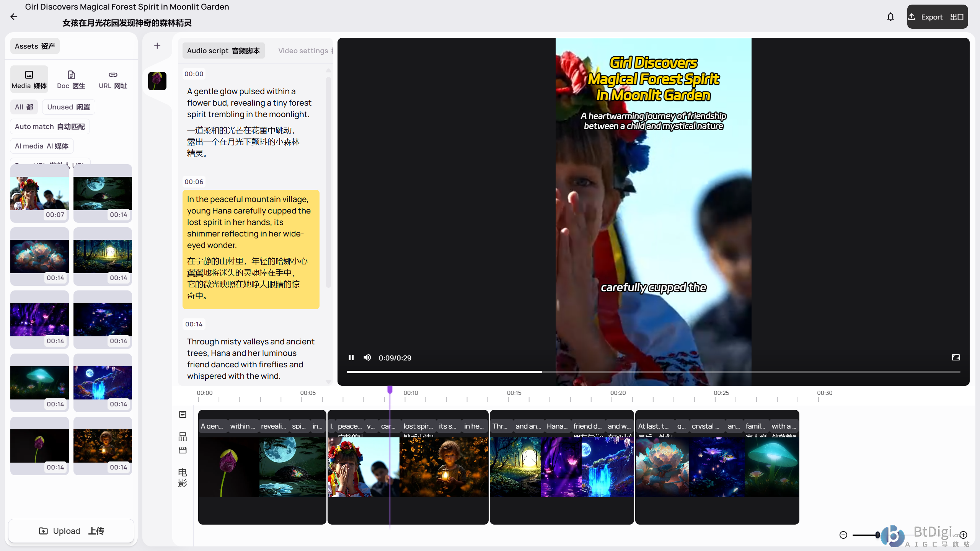Click the clapperboard media track icon
980x551 pixels.
pos(183,450)
